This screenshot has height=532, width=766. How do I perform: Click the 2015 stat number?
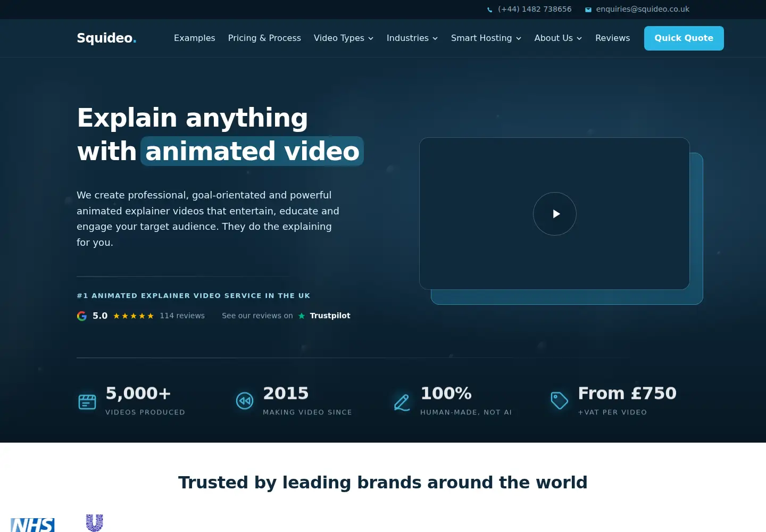[286, 393]
